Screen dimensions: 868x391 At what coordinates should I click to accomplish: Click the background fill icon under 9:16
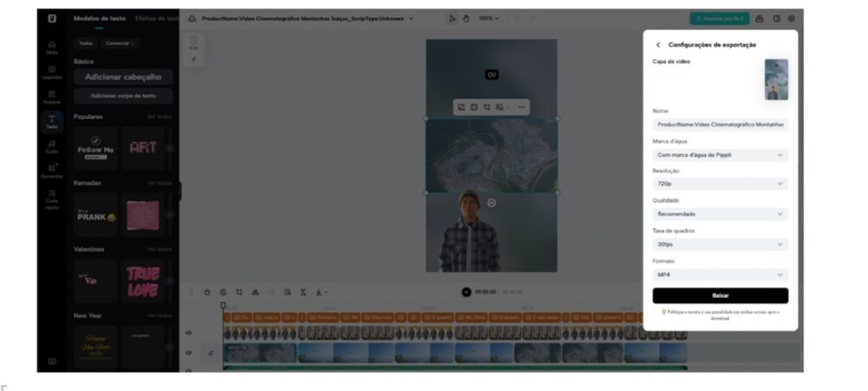(x=194, y=59)
